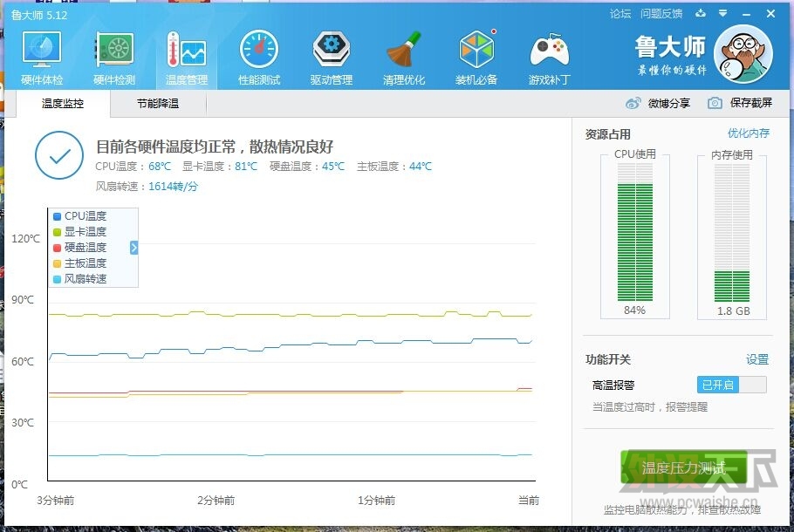Collapse legend panel with arrow

point(134,248)
